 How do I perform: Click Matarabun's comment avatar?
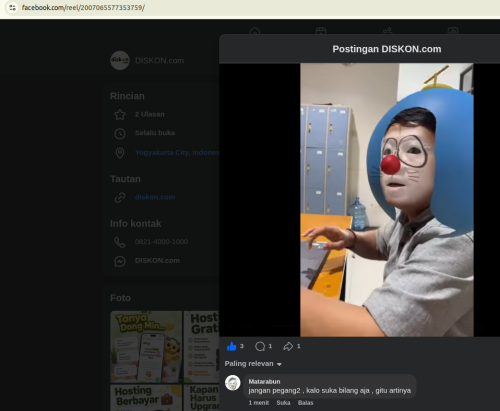click(x=233, y=383)
